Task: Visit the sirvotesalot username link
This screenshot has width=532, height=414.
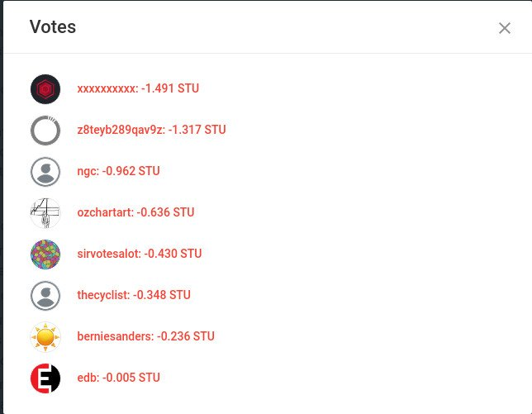Action: [108, 254]
